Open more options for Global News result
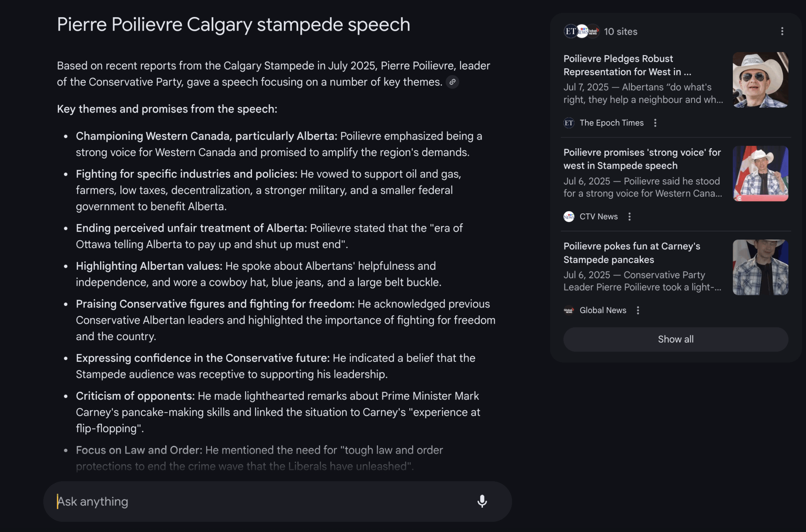Screen dimensions: 806x532 (638, 310)
